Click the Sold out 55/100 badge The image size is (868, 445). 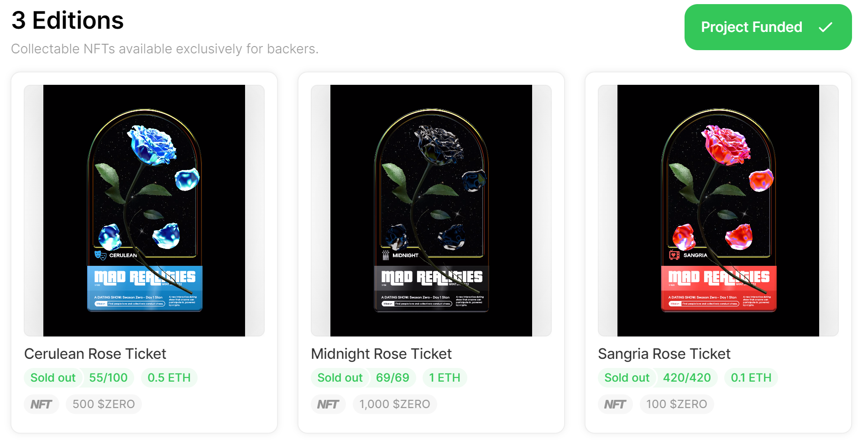pyautogui.click(x=78, y=378)
